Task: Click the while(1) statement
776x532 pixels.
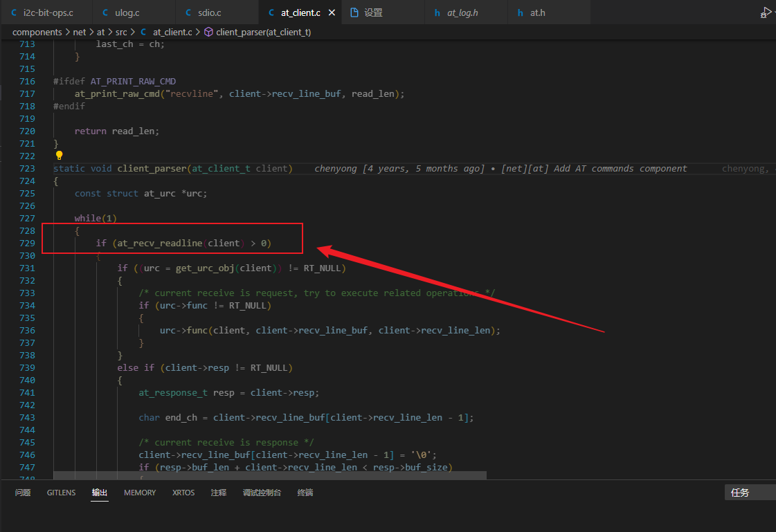Action: pyautogui.click(x=96, y=218)
